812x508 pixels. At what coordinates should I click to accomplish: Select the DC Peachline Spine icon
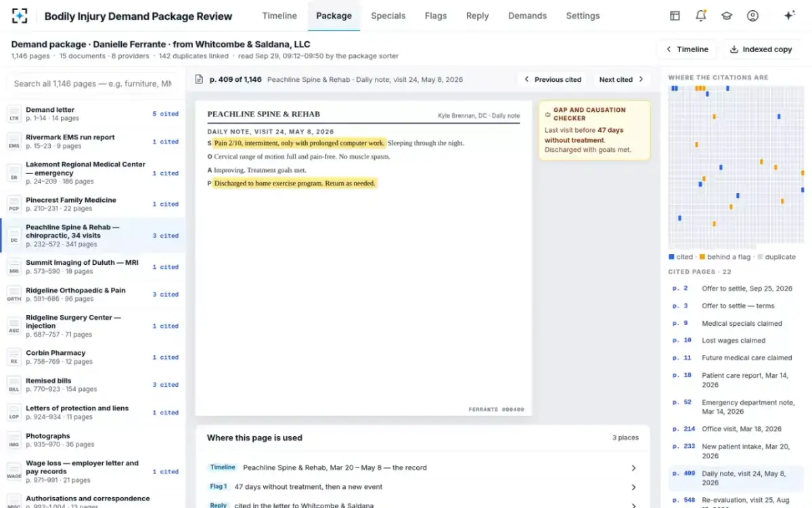click(14, 236)
